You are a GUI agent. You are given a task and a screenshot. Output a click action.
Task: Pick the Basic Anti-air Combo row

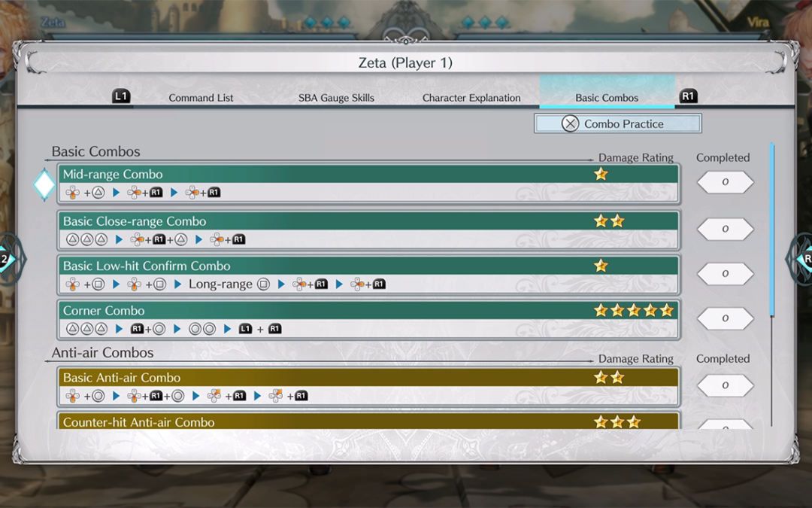pos(368,386)
